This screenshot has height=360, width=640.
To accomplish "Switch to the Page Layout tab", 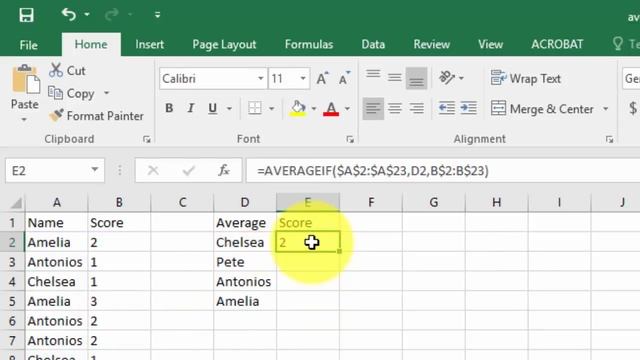I will [x=224, y=44].
